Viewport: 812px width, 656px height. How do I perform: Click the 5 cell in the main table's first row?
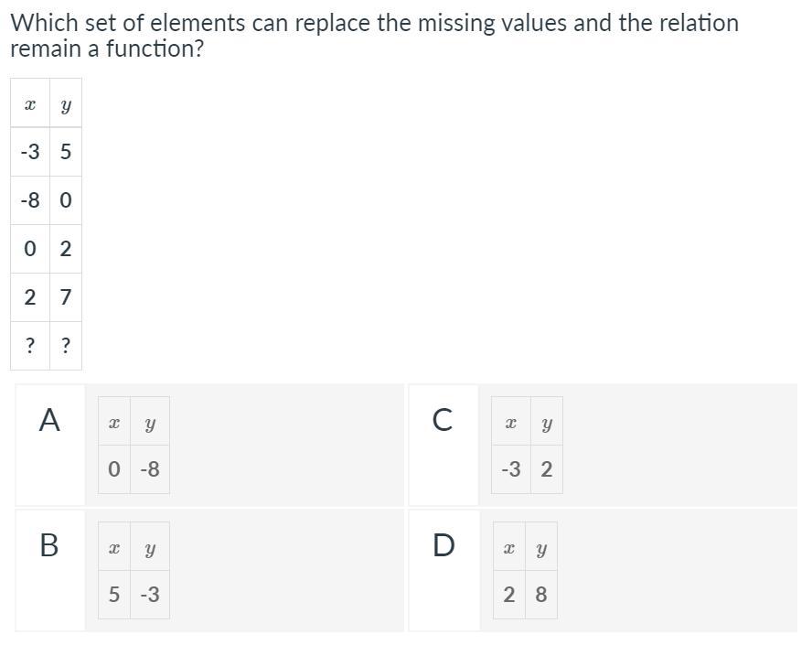click(x=66, y=152)
